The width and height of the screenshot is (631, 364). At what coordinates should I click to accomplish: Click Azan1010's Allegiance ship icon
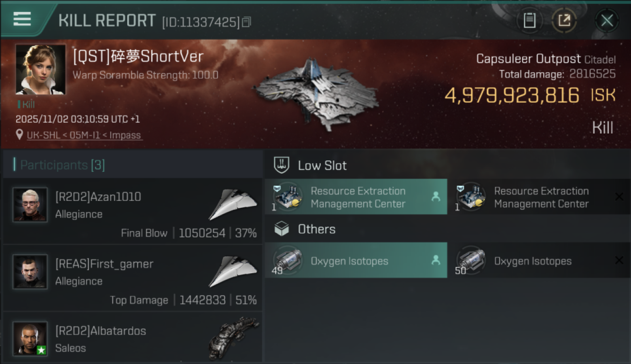pos(233,204)
